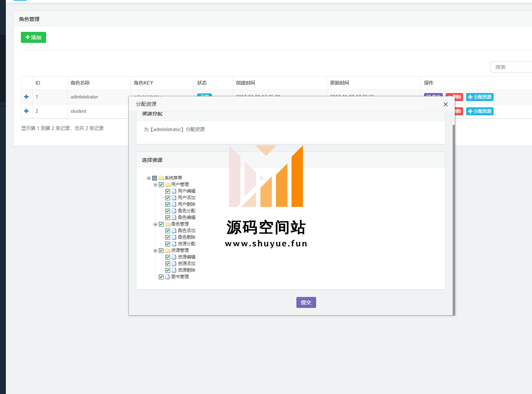Select the 用户编辑 tree label
Image resolution: width=532 pixels, height=394 pixels.
(x=187, y=191)
